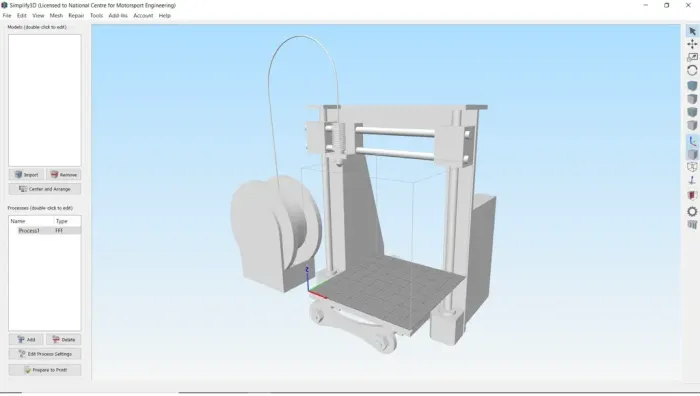Toggle the cross section view
700x396 pixels.
tap(692, 196)
